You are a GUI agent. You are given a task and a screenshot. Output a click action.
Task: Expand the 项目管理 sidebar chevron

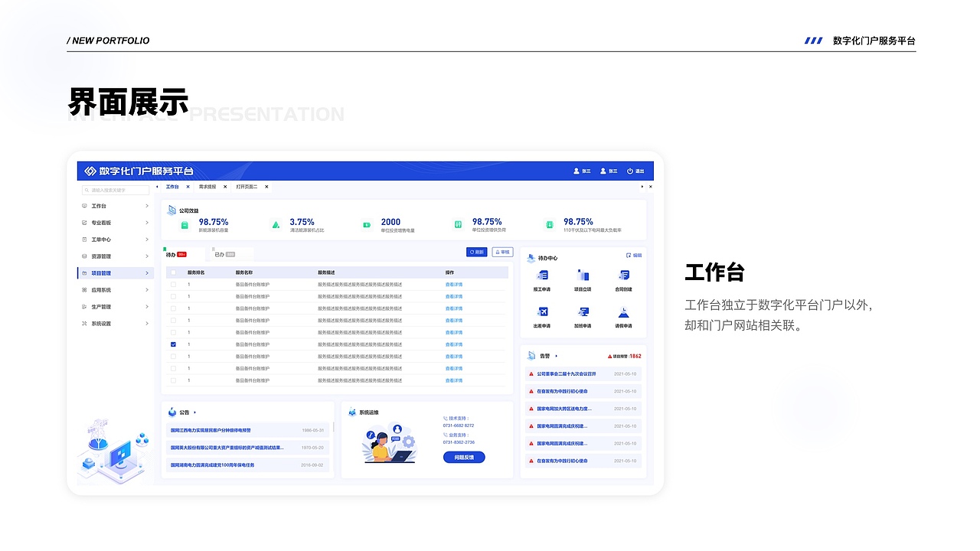147,273
